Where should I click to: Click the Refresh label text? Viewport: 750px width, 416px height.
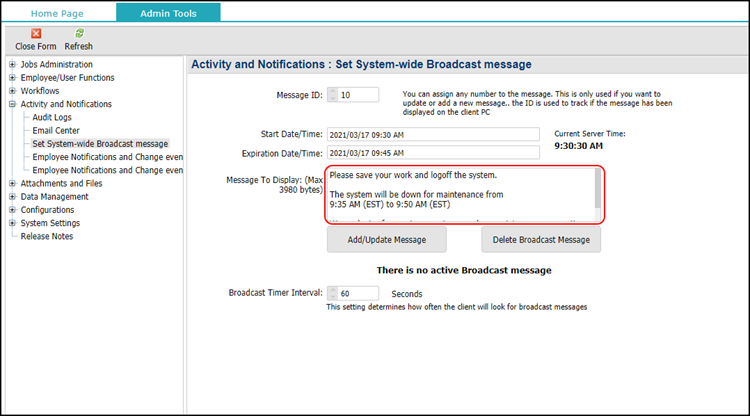[x=78, y=46]
